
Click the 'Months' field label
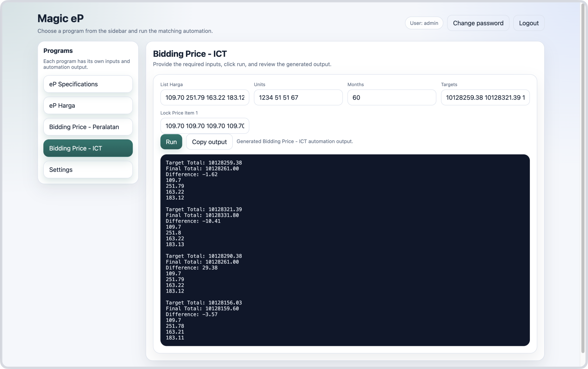click(x=356, y=84)
